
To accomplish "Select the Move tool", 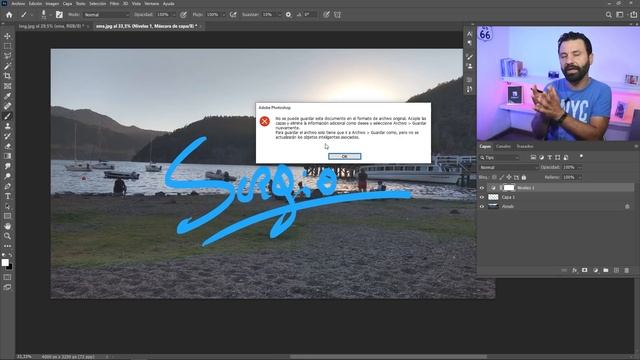I will [x=7, y=36].
